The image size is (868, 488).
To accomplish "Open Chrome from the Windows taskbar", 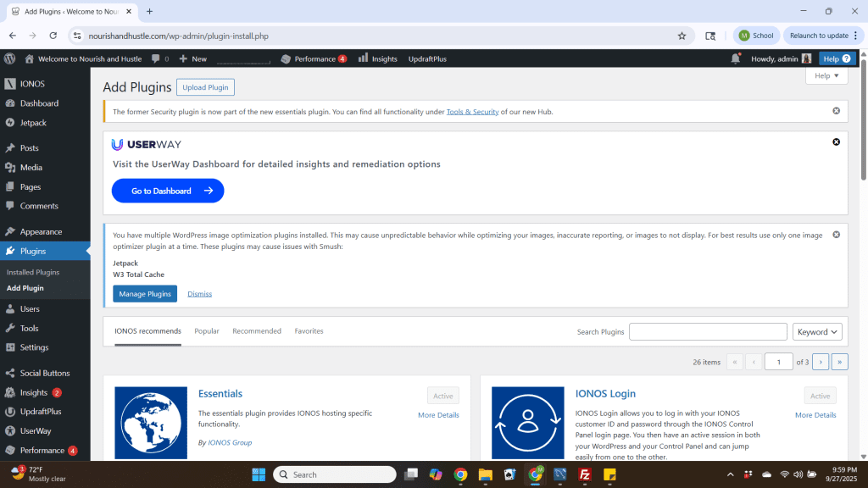I will 460,474.
